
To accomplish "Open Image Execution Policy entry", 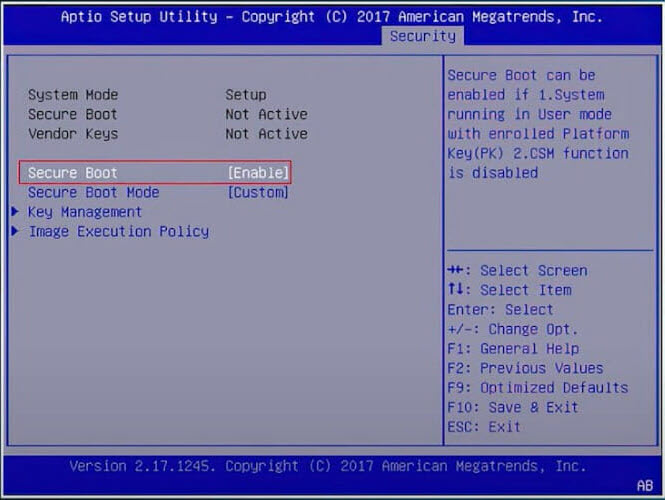I will (x=119, y=232).
